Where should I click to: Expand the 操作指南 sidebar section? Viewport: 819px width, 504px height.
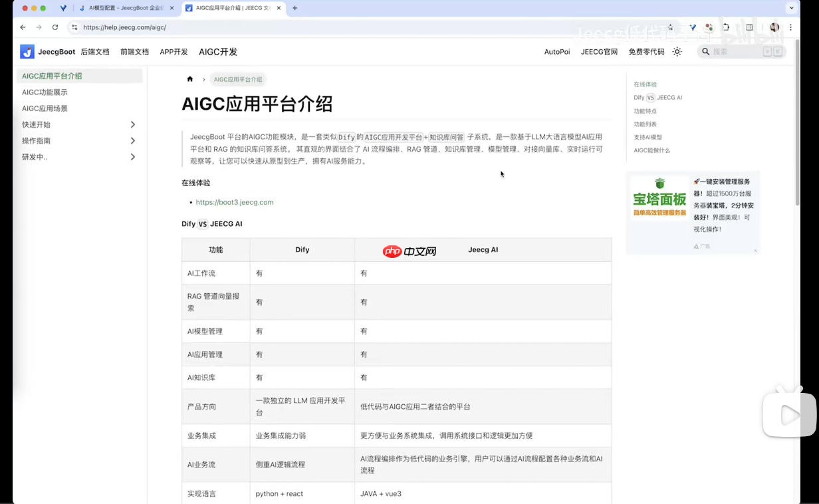(x=132, y=140)
